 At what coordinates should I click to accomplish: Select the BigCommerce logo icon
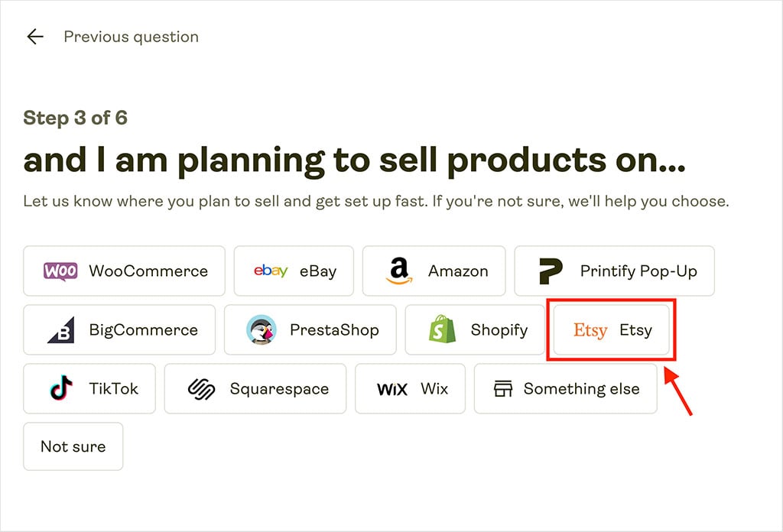60,330
